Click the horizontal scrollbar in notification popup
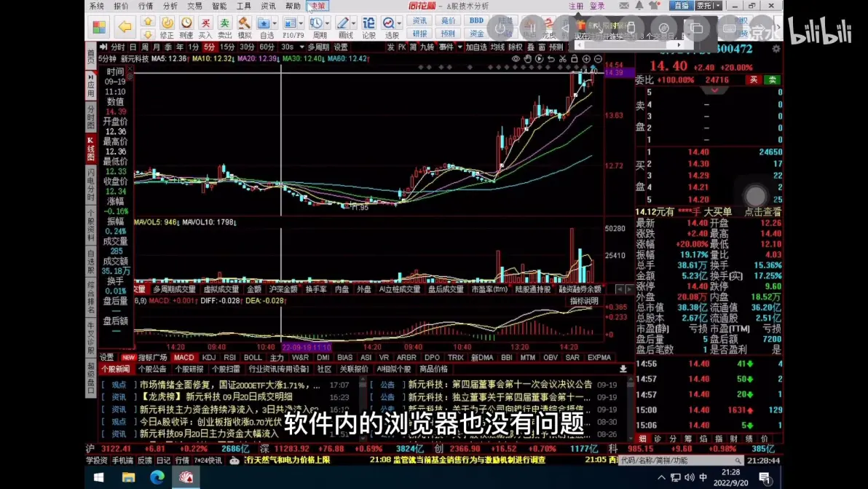This screenshot has height=489, width=868. 628,44
